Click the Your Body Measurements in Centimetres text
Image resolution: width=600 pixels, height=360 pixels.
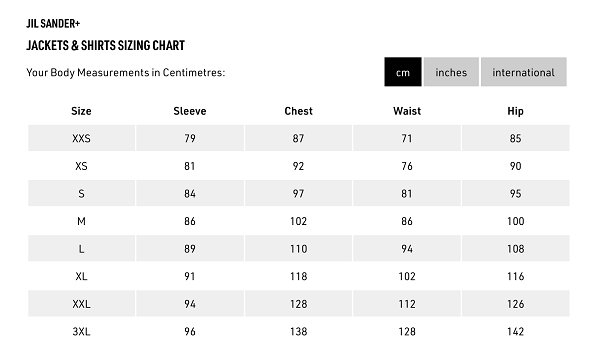(126, 72)
